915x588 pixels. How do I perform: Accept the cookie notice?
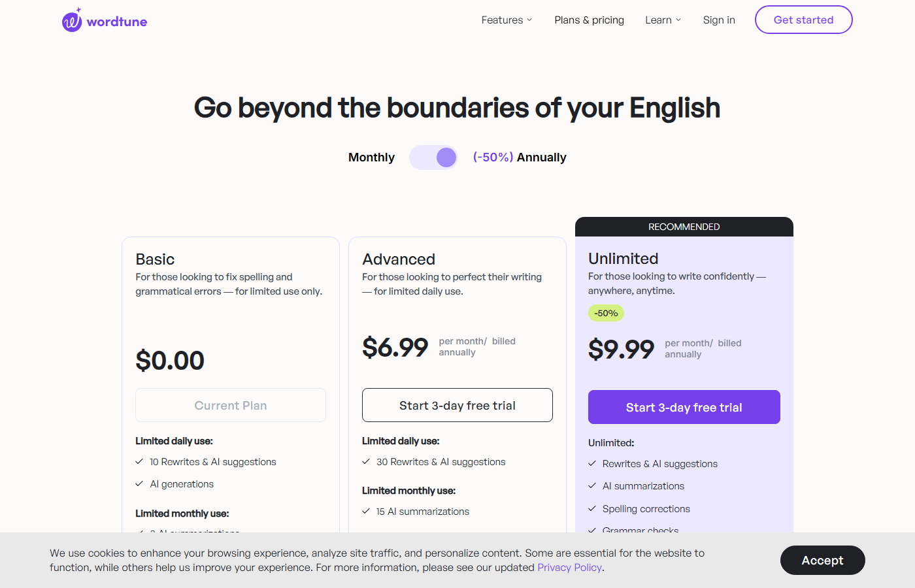(x=822, y=560)
